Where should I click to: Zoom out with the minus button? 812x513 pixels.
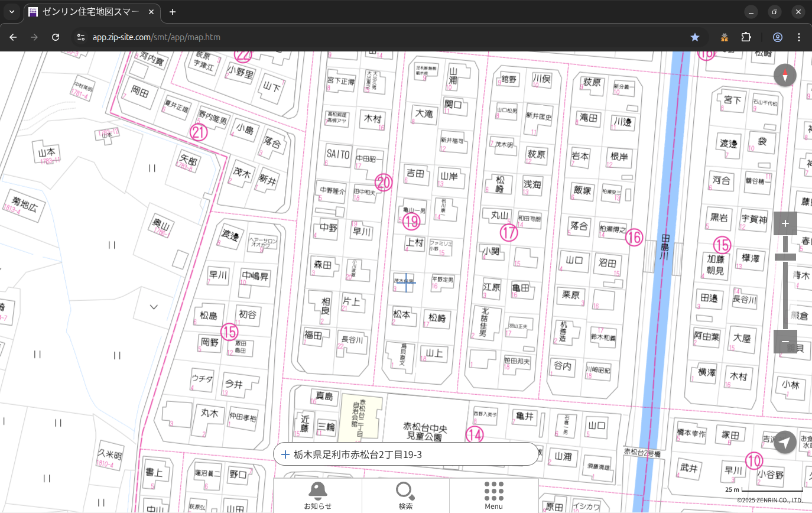point(785,342)
